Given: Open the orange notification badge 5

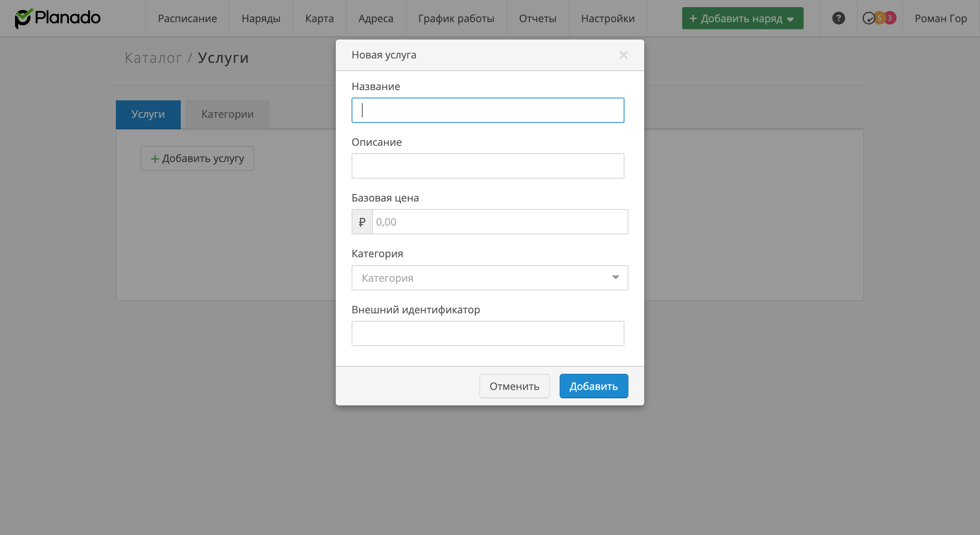Looking at the screenshot, I should click(x=880, y=18).
